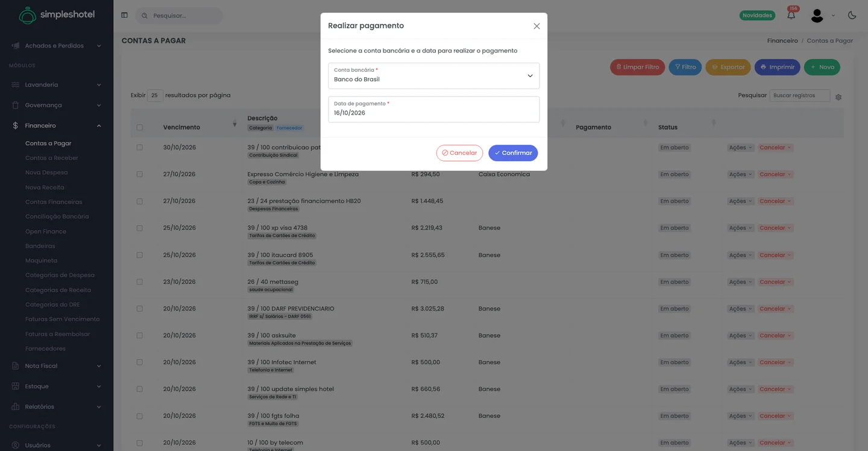Check the Expresso Comércio Higiene row
The image size is (868, 451).
[x=140, y=174]
